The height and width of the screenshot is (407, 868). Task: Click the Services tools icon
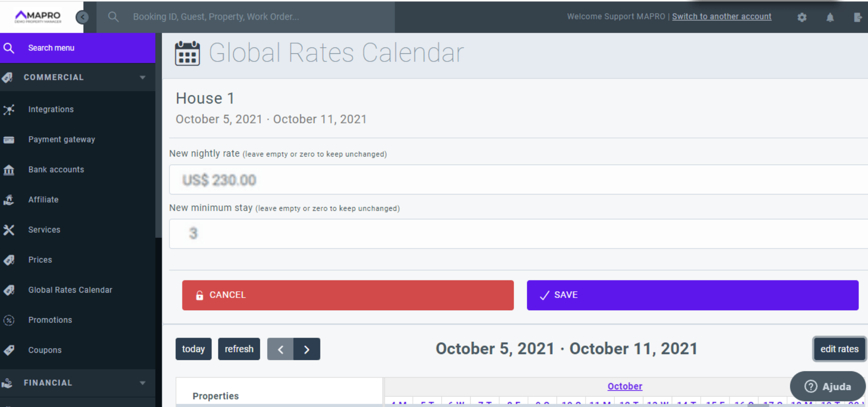pyautogui.click(x=9, y=230)
